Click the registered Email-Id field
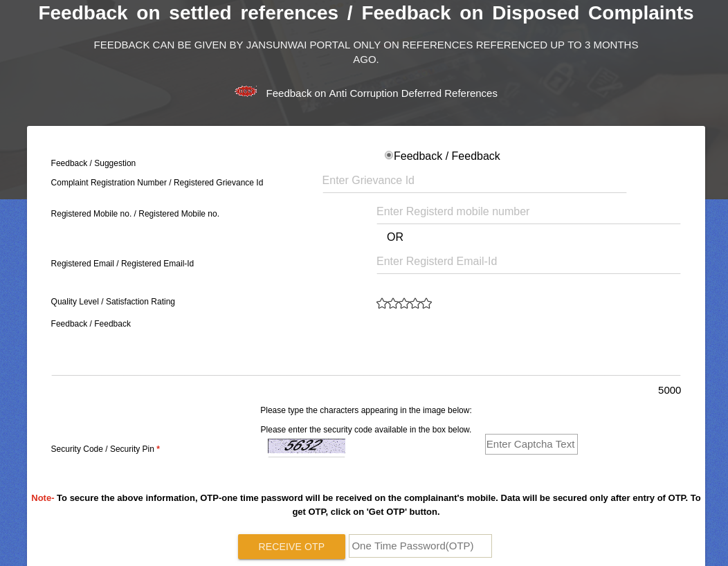 tap(528, 261)
